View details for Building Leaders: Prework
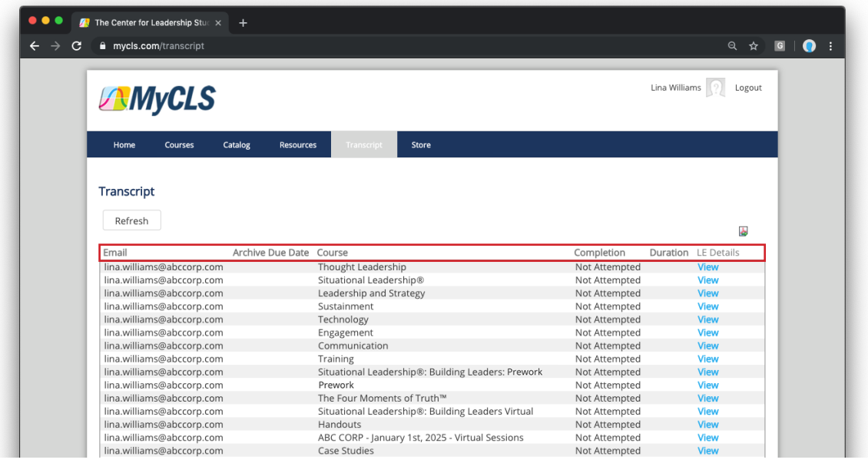This screenshot has width=868, height=463. click(x=708, y=372)
